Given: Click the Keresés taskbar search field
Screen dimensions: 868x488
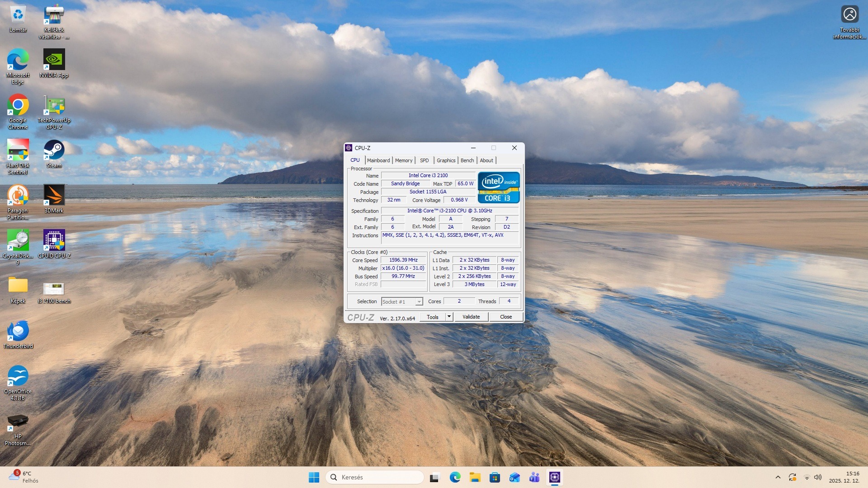Looking at the screenshot, I should tap(375, 477).
